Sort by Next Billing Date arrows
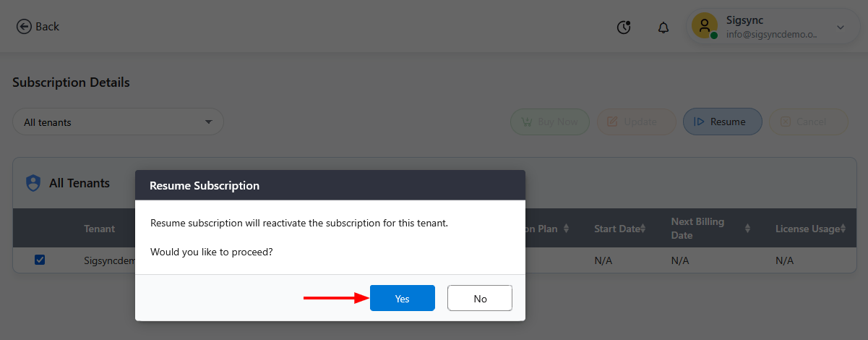Viewport: 868px width, 340px height. coord(747,229)
